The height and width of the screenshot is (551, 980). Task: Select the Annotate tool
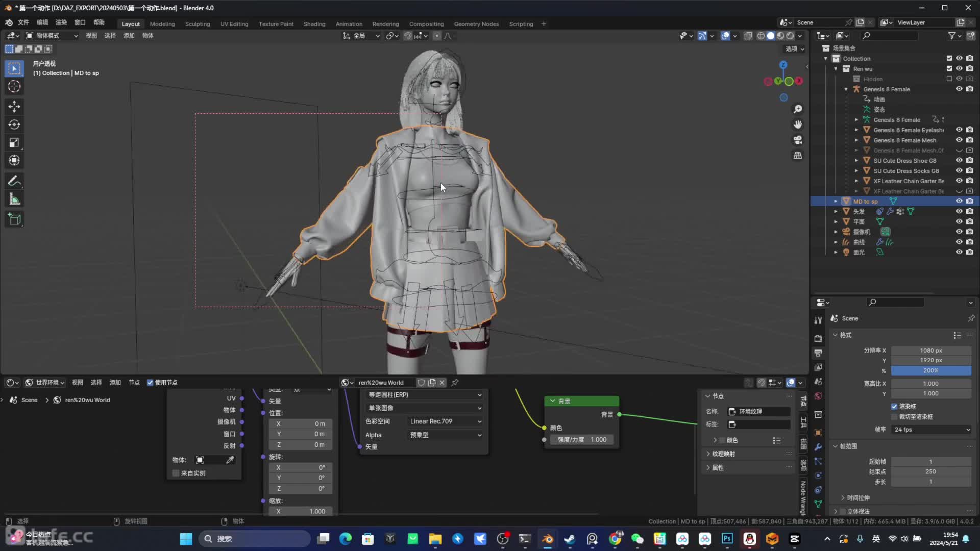[x=14, y=181]
